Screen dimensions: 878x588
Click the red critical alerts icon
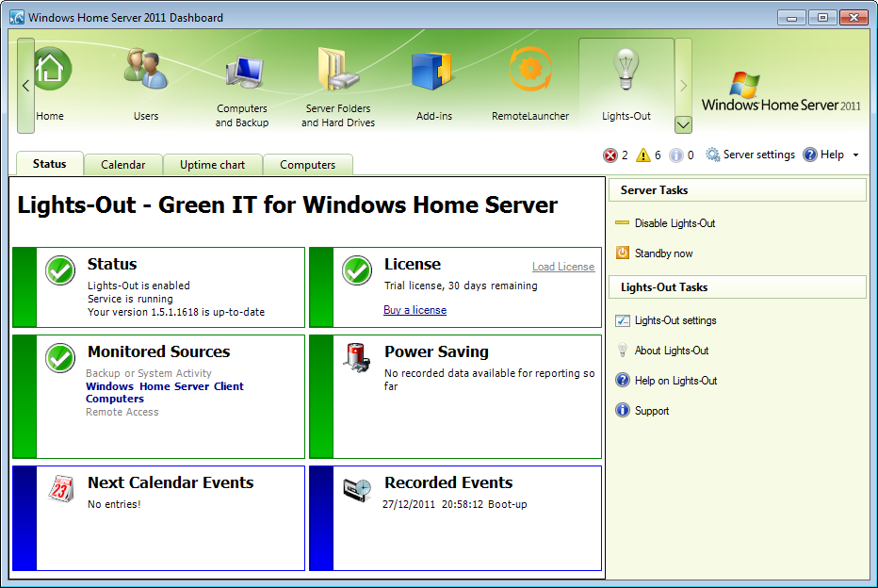coord(610,155)
